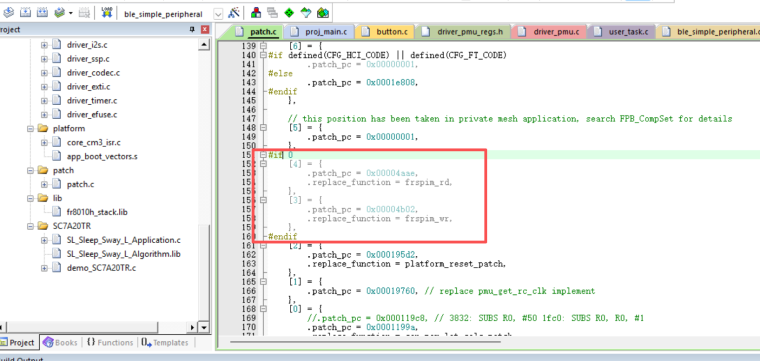Click platform_reset_patch on line 163
The image size is (760, 361).
pos(455,264)
